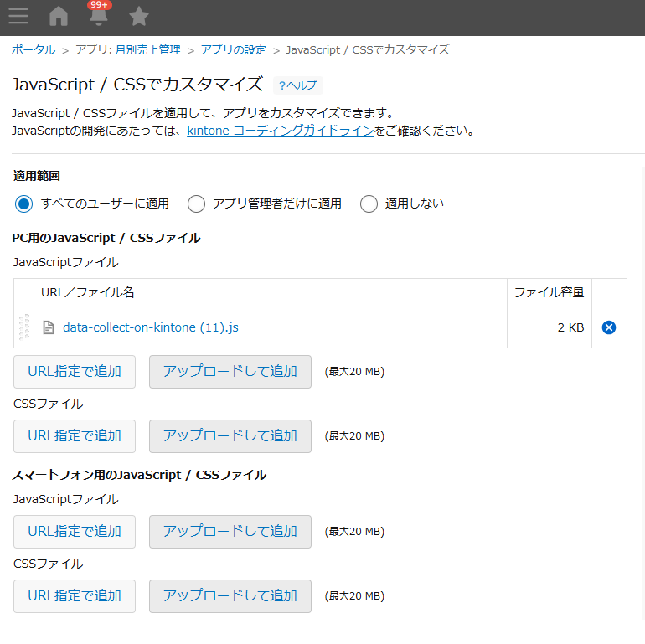Viewport: 645px width, 644px height.
Task: Go to the home portal icon
Action: (x=59, y=16)
